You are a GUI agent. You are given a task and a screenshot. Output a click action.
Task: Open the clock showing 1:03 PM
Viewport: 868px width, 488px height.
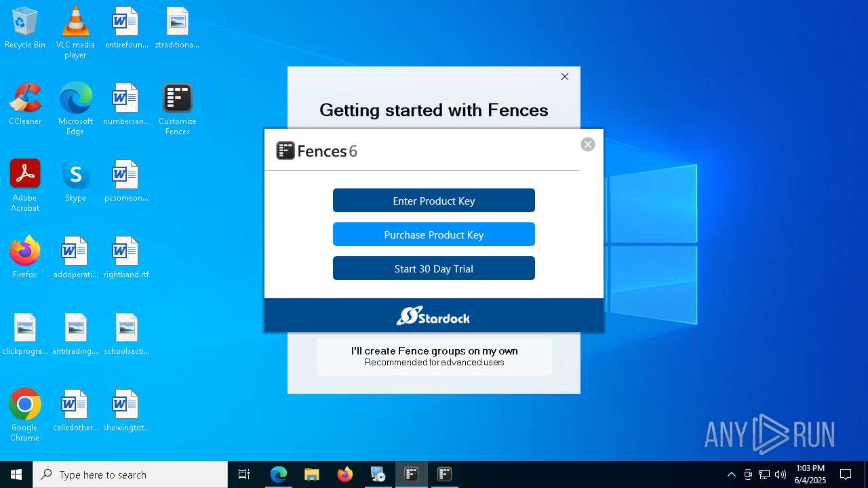coord(810,474)
